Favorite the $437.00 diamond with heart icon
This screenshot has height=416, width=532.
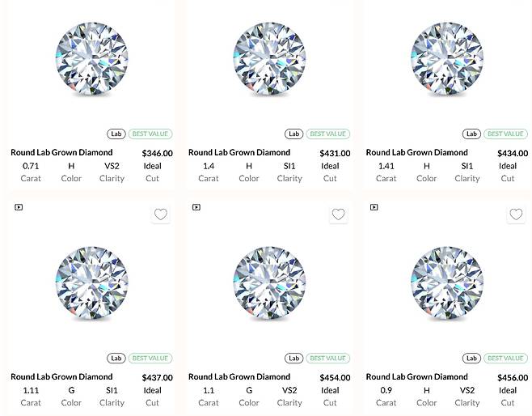coord(161,214)
